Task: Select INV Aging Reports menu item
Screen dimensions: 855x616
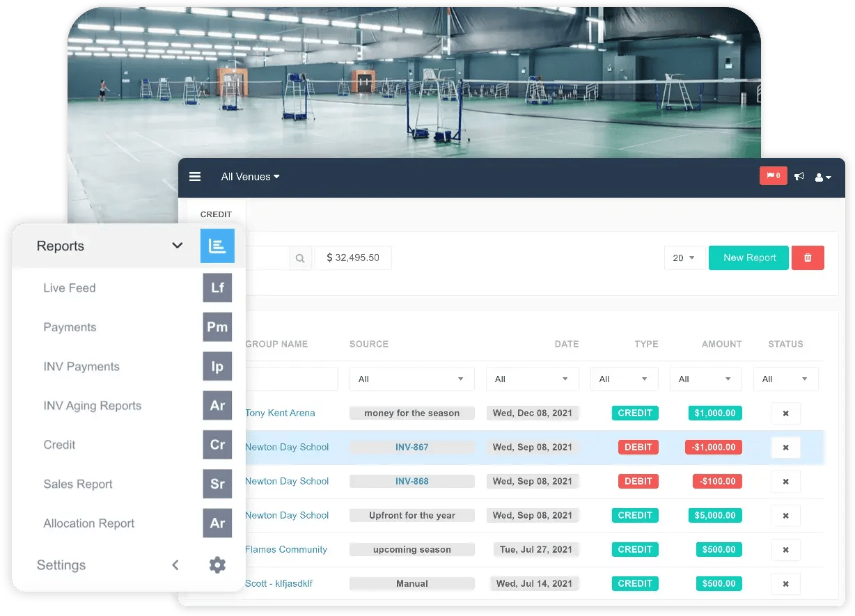Action: [92, 406]
